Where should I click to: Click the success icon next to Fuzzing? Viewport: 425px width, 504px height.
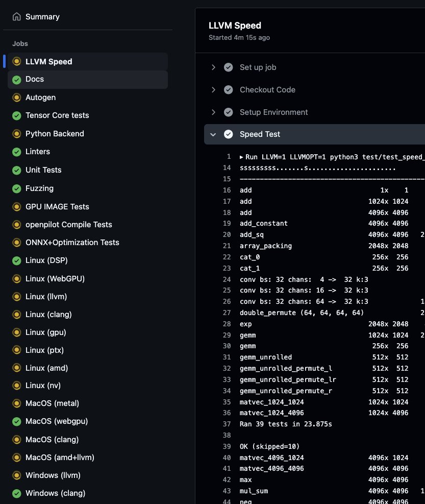(17, 188)
